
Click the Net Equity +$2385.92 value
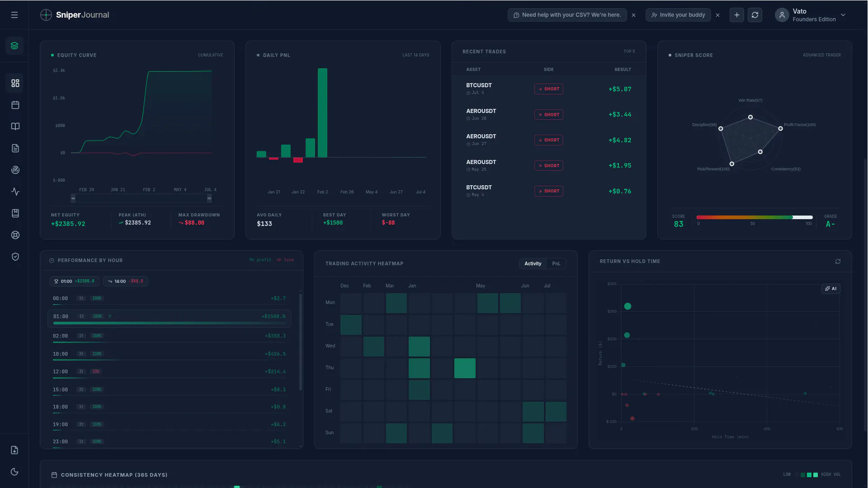(68, 224)
